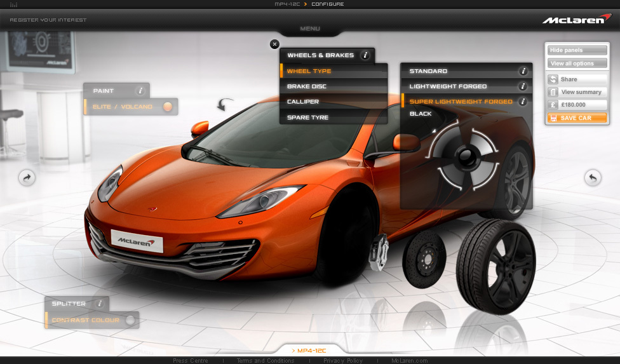
Task: Open Paint panel header
Action: click(116, 91)
